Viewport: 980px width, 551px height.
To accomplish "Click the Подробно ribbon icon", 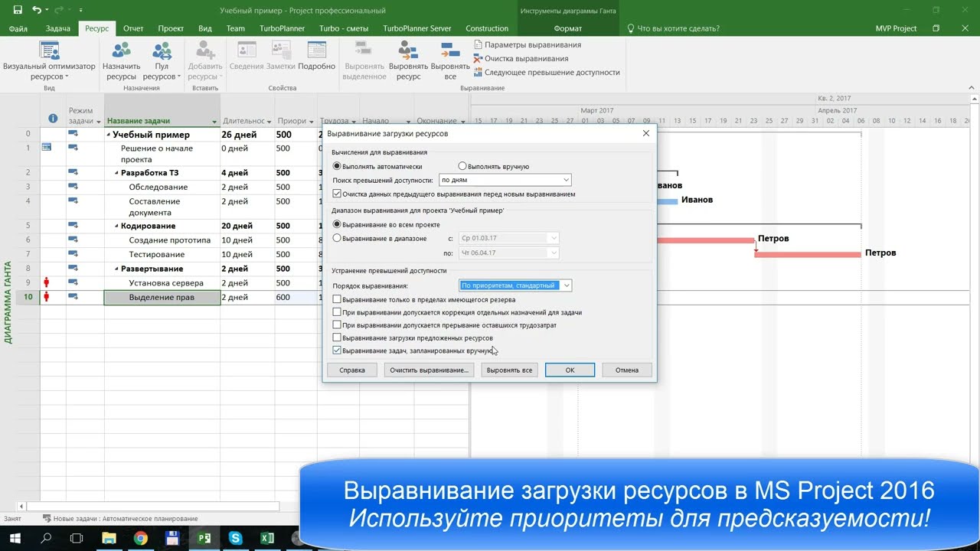I will pos(316,51).
